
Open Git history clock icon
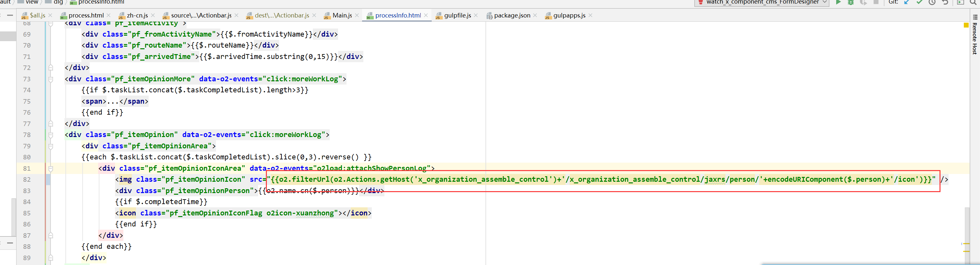[x=932, y=2]
